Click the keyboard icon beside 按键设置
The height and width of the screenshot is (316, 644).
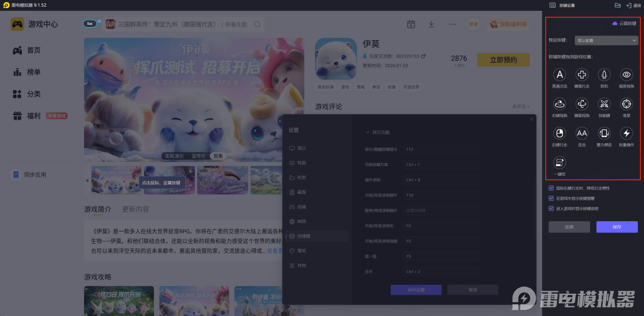tap(552, 5)
